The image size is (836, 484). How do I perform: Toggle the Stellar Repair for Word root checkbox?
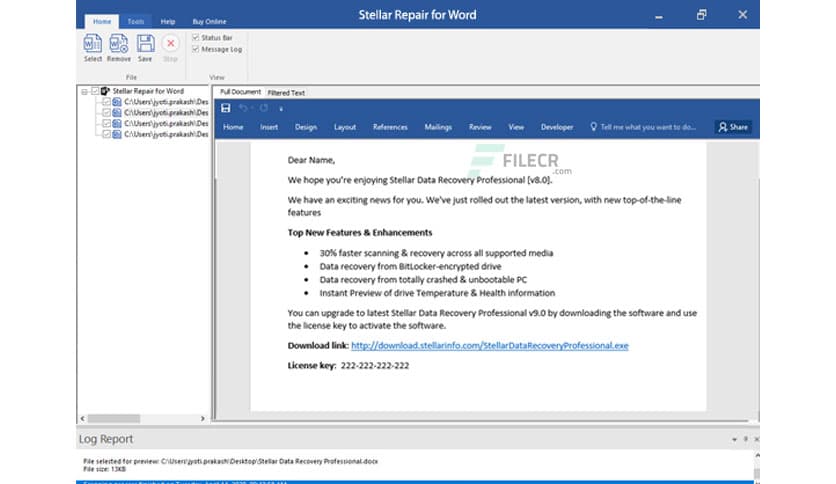[95, 91]
